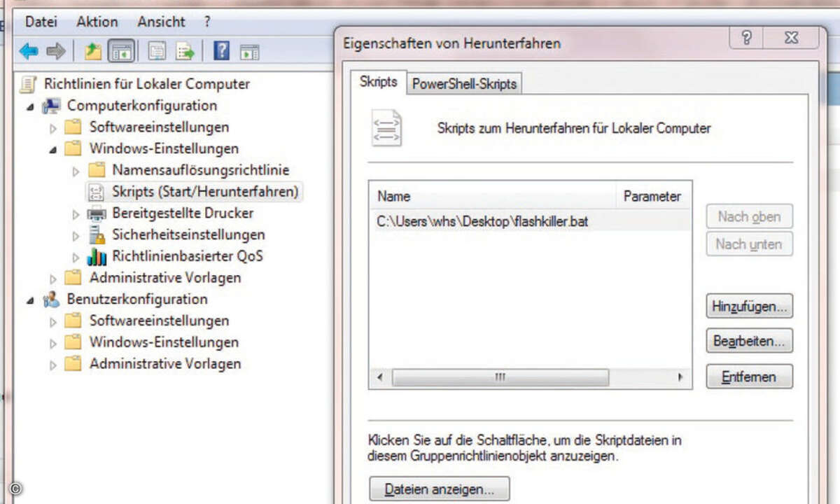The width and height of the screenshot is (840, 504).
Task: Select the Richtlinienbasierter QoS label
Action: [188, 256]
